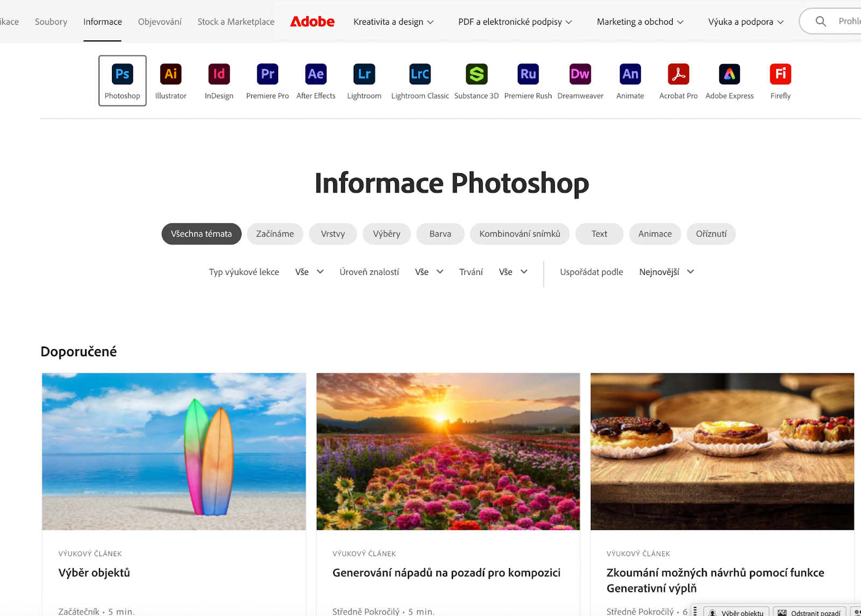Select the Premiere Rush icon
This screenshot has height=616, width=861.
[528, 74]
